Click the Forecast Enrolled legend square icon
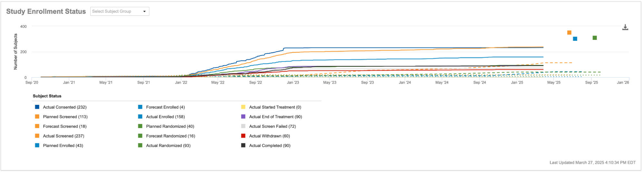644x173 pixels. point(140,107)
